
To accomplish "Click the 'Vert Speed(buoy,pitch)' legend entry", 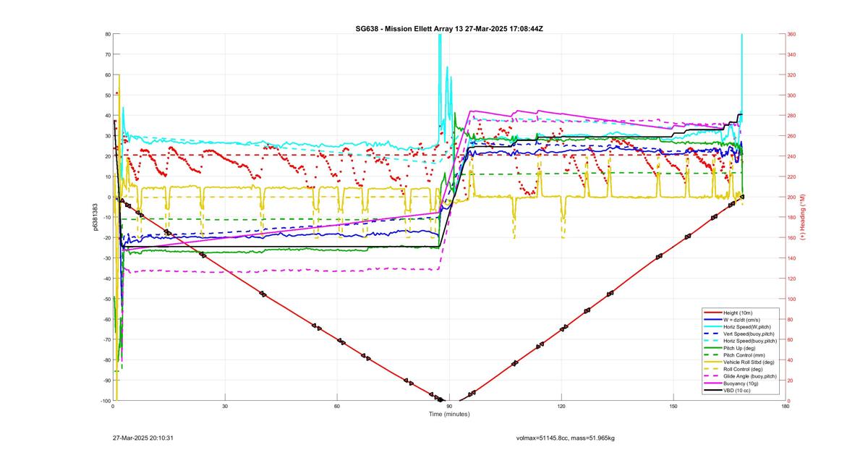I will (x=750, y=333).
